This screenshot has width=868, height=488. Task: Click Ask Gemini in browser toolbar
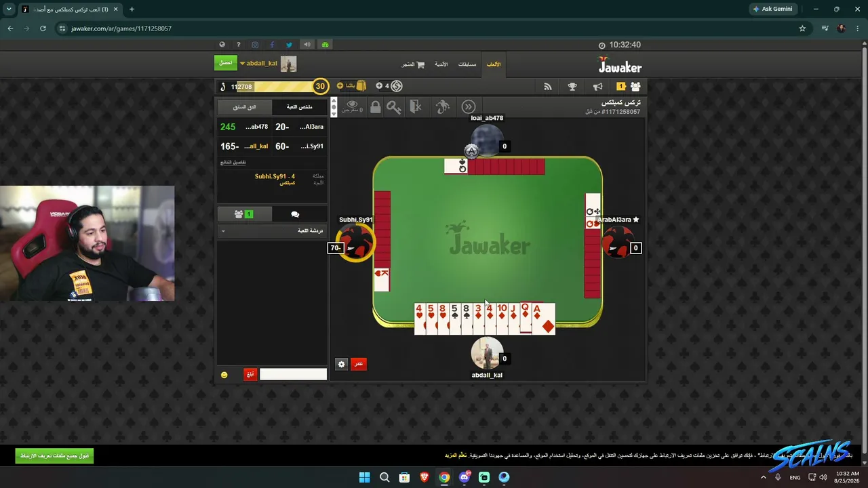pyautogui.click(x=772, y=9)
